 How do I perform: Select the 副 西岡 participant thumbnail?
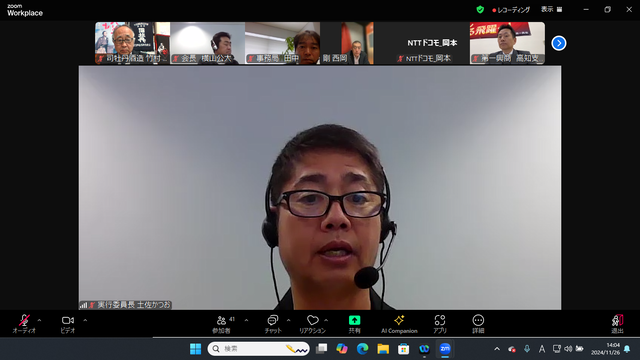347,43
